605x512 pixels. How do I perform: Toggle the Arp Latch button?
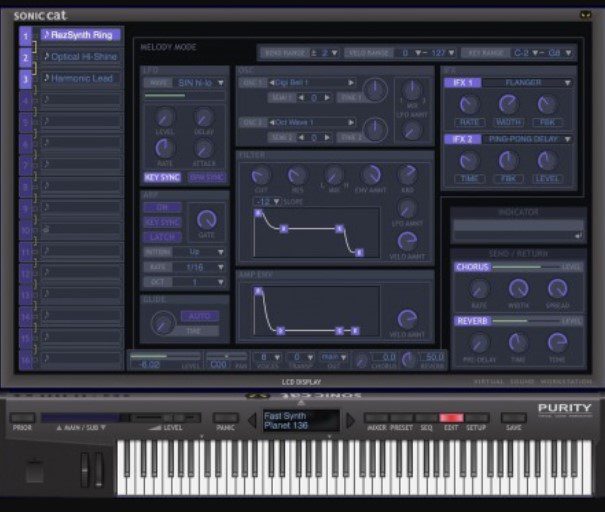(162, 237)
